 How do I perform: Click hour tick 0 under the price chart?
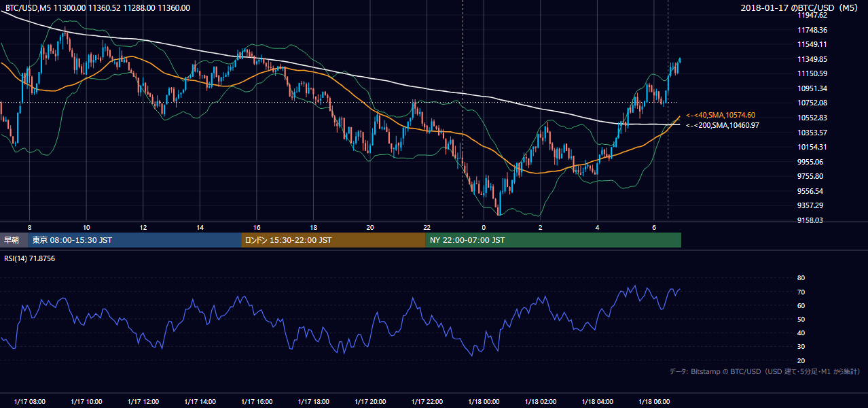pos(484,227)
